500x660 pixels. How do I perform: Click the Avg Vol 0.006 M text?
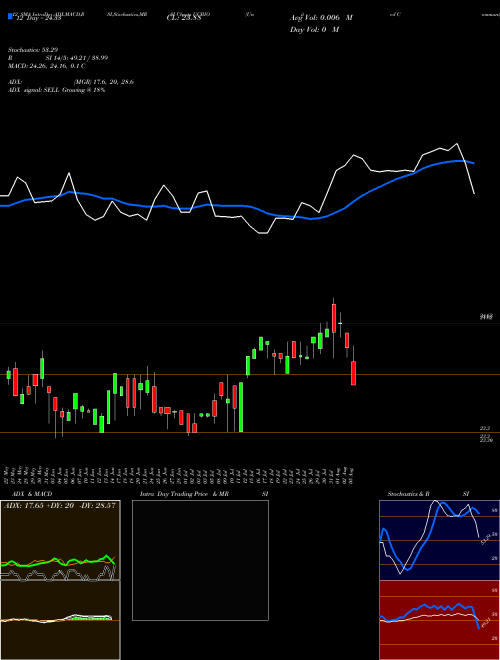pos(321,18)
